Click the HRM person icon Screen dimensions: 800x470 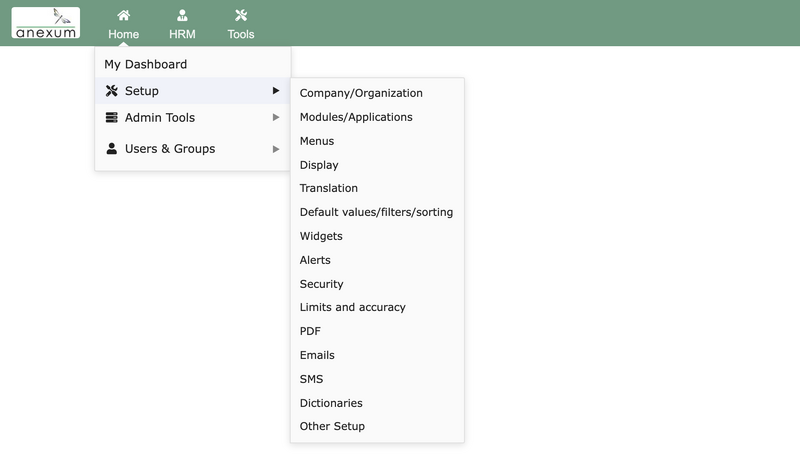tap(182, 16)
